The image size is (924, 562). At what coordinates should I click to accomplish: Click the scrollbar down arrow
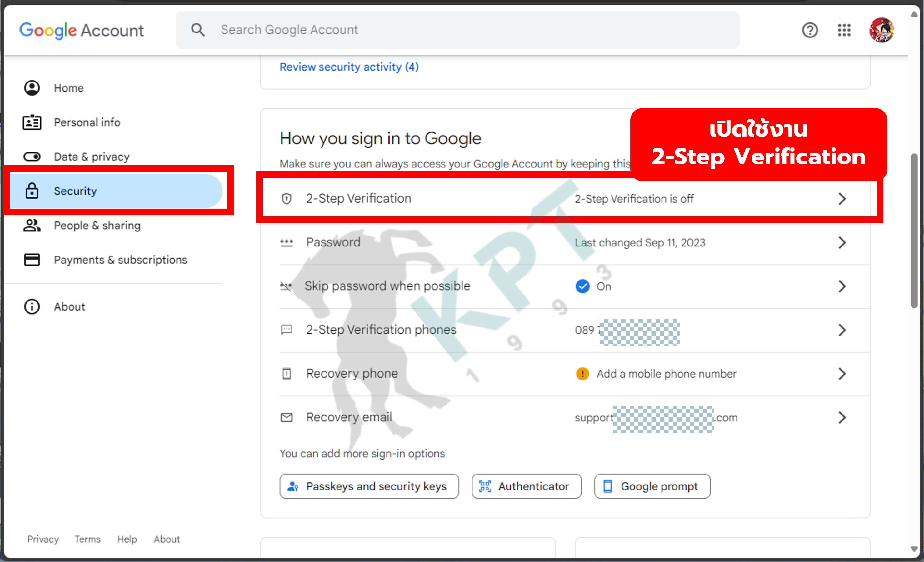tap(914, 549)
